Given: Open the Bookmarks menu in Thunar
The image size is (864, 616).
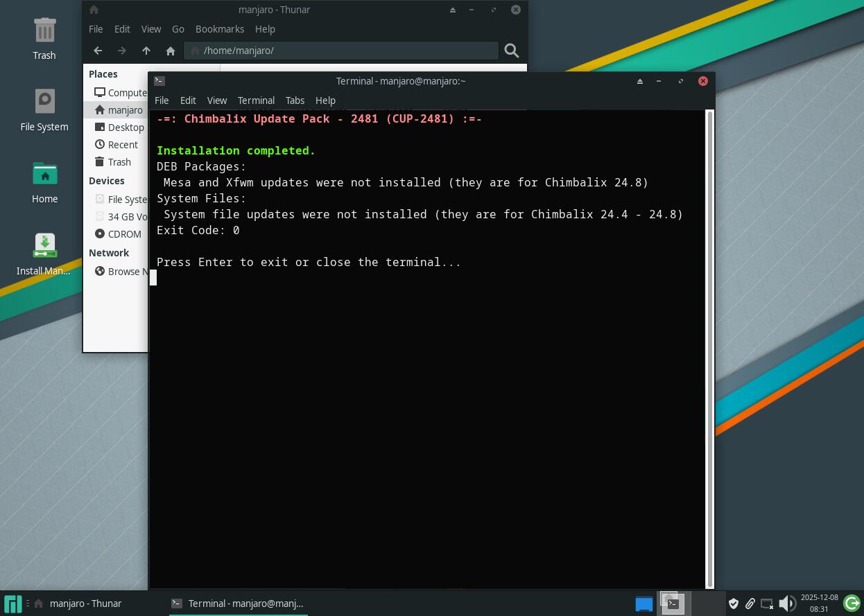Looking at the screenshot, I should [x=220, y=29].
